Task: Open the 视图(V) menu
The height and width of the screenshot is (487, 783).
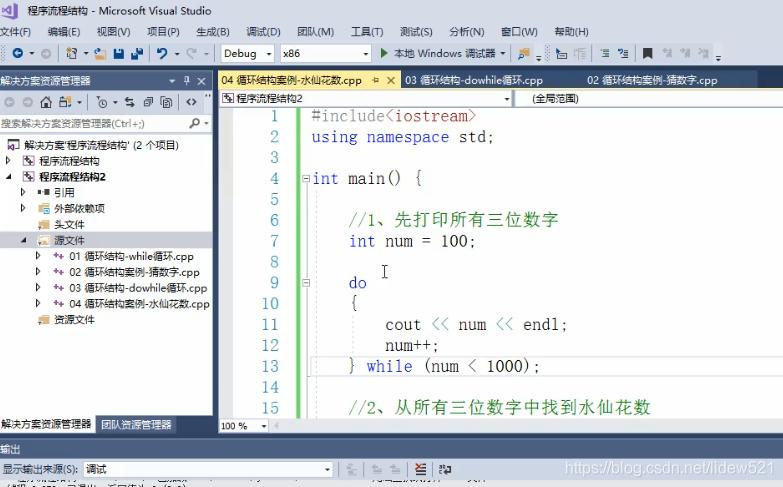Action: click(x=113, y=31)
